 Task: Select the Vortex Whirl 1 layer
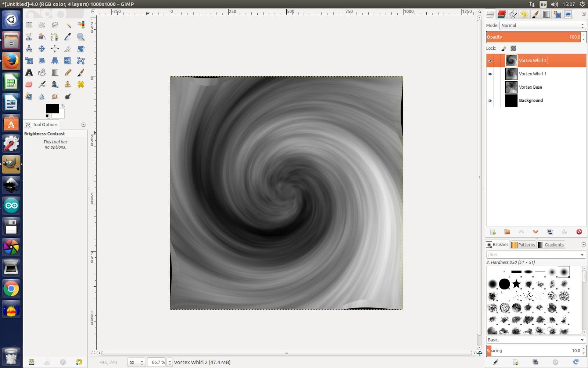[x=533, y=74]
